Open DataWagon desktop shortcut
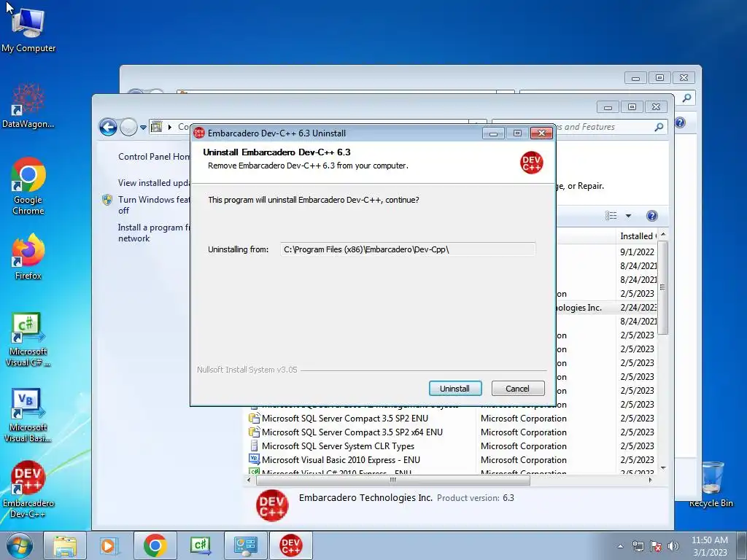This screenshot has height=560, width=747. tap(28, 106)
